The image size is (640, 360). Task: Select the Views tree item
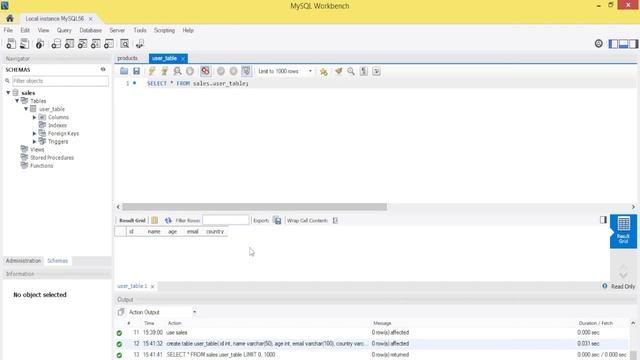tap(37, 150)
